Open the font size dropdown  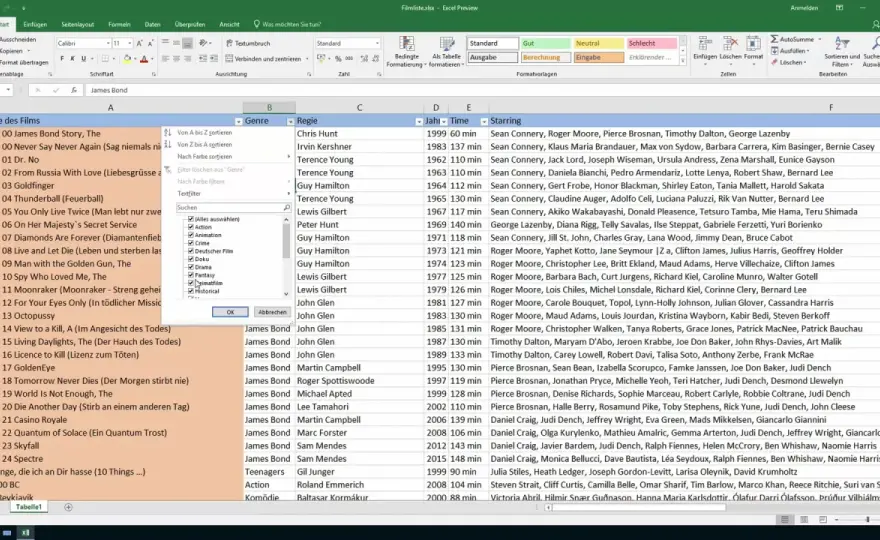130,43
